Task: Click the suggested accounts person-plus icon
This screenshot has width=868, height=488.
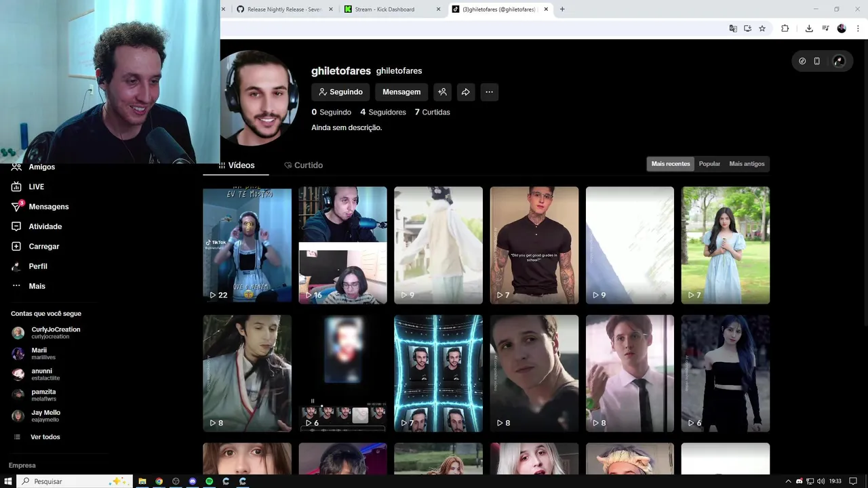Action: point(442,92)
